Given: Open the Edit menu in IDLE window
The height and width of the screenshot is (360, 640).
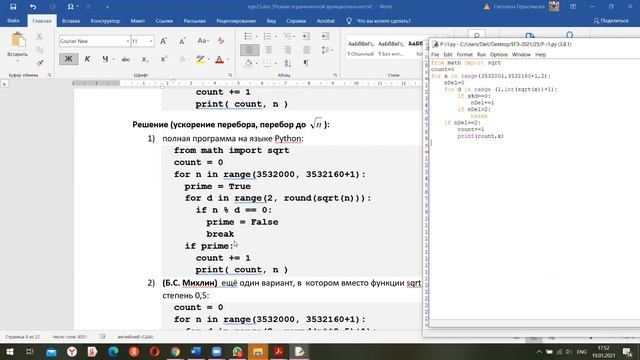Looking at the screenshot, I should pyautogui.click(x=448, y=55).
